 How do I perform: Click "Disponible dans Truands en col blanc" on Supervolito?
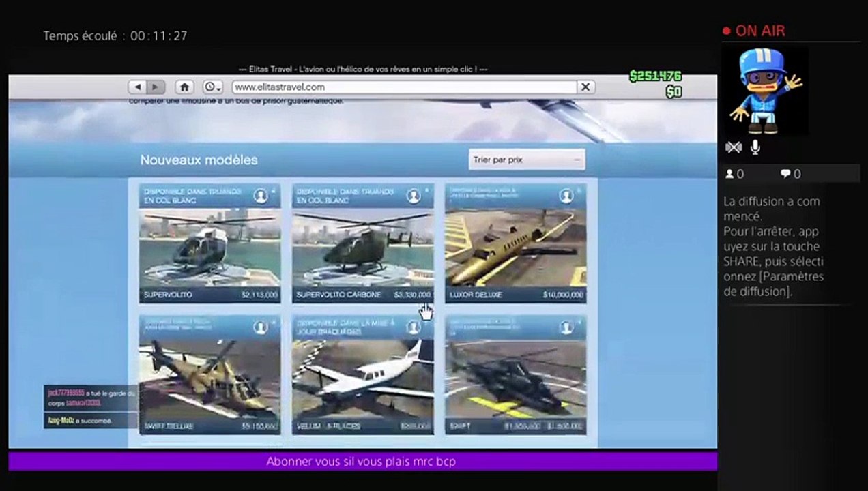tap(192, 196)
